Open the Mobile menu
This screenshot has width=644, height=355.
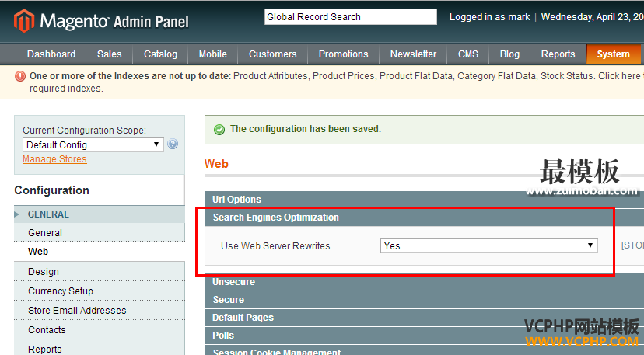[213, 54]
